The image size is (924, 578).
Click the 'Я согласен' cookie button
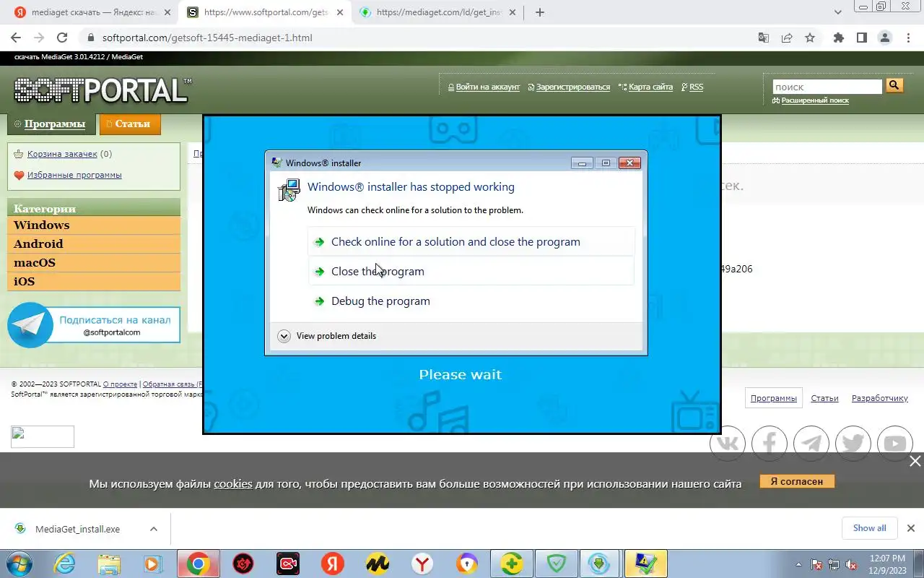[797, 481]
